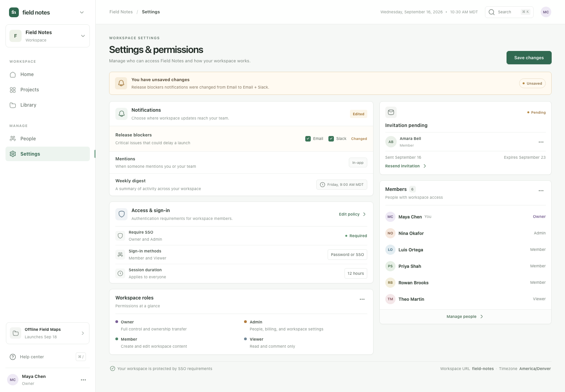The width and height of the screenshot is (565, 392).
Task: Open Help center
Action: tap(48, 357)
